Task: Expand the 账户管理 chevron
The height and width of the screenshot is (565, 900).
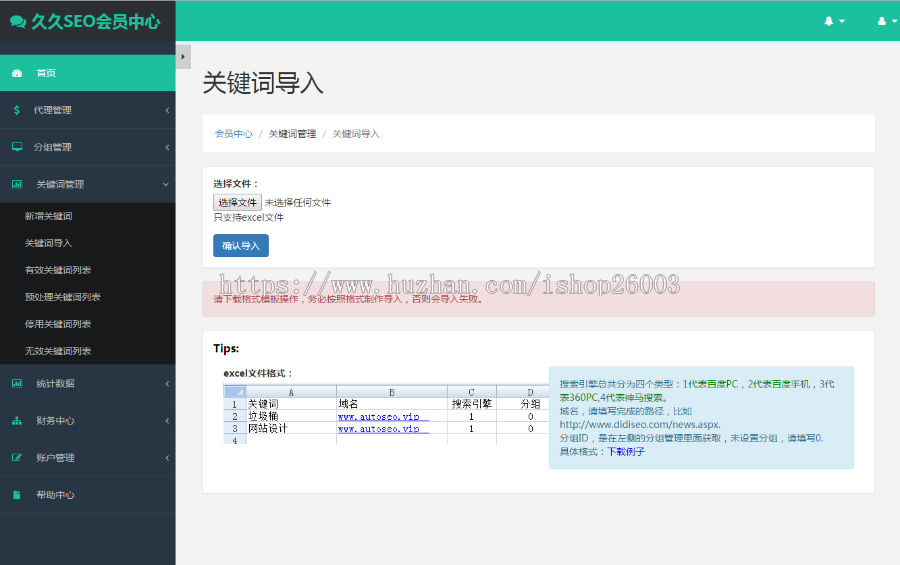Action: [x=167, y=458]
